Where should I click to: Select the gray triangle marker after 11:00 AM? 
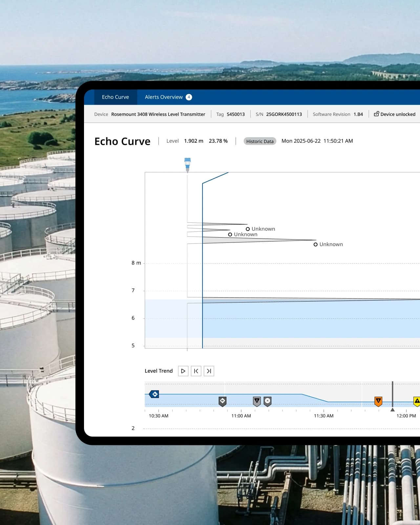tap(257, 401)
